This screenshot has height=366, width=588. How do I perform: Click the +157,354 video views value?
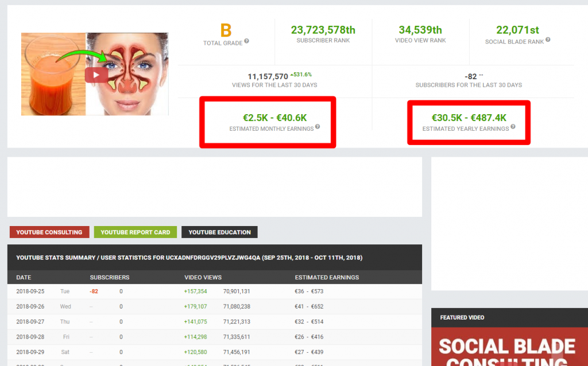[x=195, y=291]
